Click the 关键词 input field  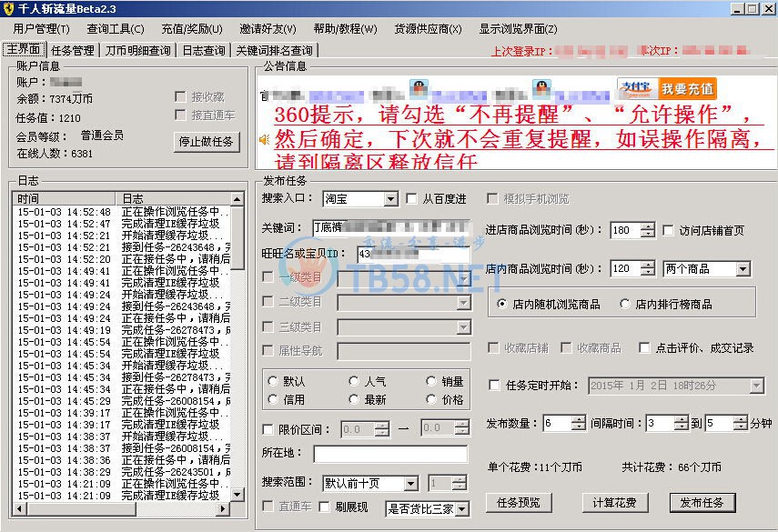click(x=390, y=227)
